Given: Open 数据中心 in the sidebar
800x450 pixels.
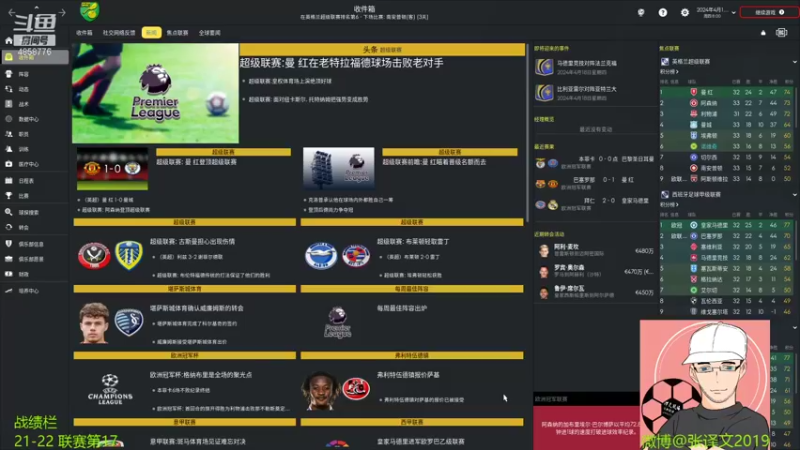Looking at the screenshot, I should [35, 119].
